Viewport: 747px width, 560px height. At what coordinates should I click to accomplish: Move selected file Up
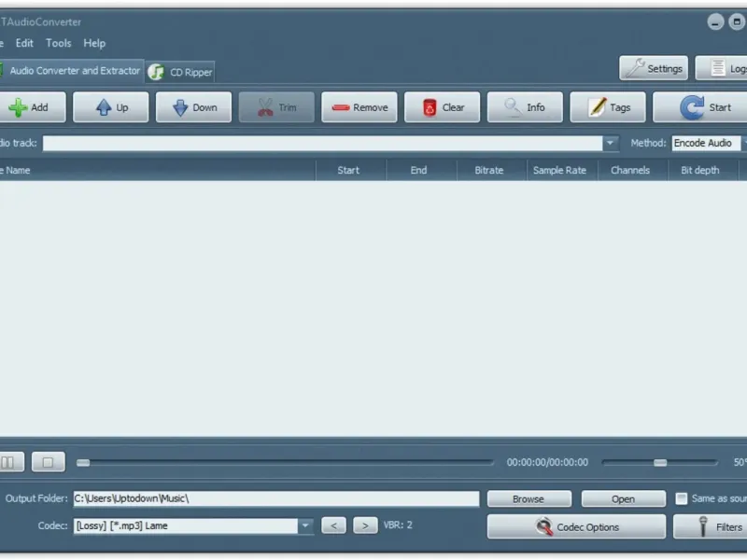tap(110, 107)
